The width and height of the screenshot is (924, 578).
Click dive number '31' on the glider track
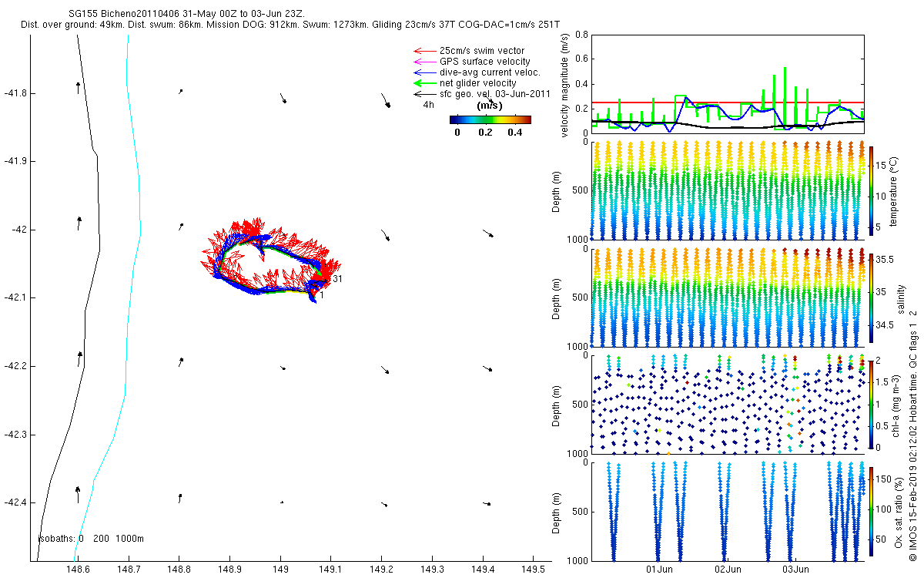337,278
